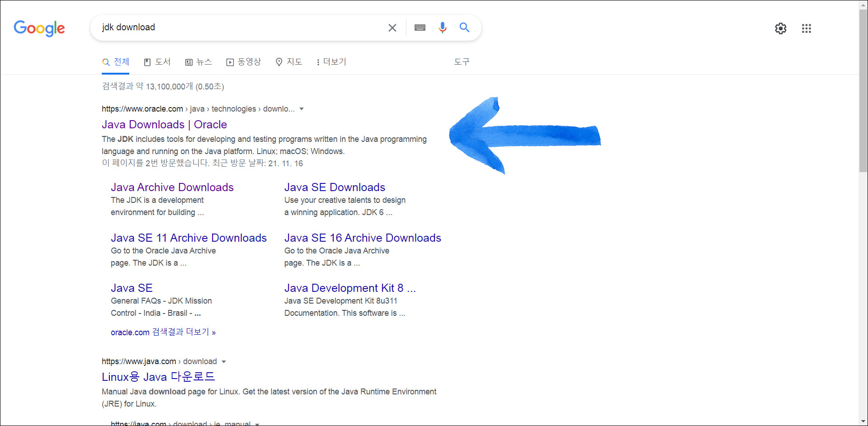Open the 도구 search tools

(462, 62)
